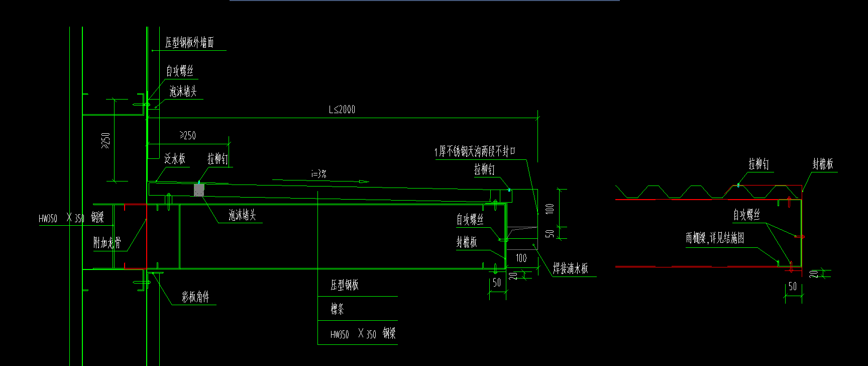
Task: Select the 彩板角件 annotation
Action: 195,297
